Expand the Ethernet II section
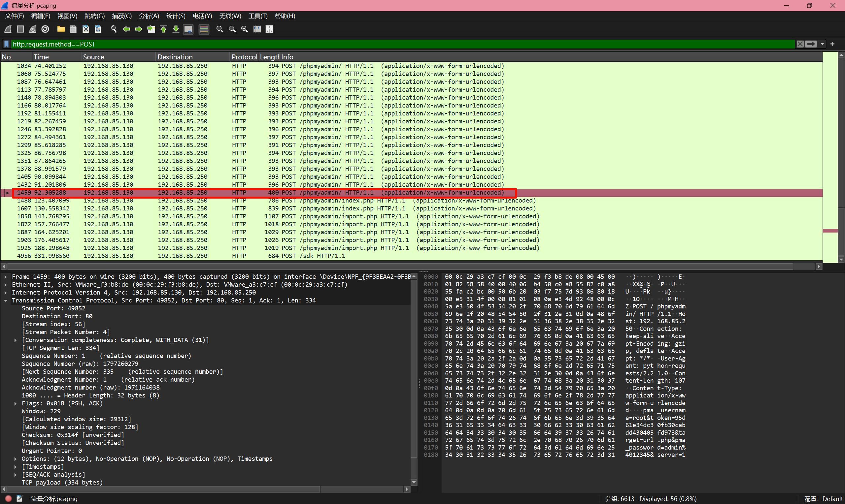845x504 pixels. pyautogui.click(x=6, y=285)
